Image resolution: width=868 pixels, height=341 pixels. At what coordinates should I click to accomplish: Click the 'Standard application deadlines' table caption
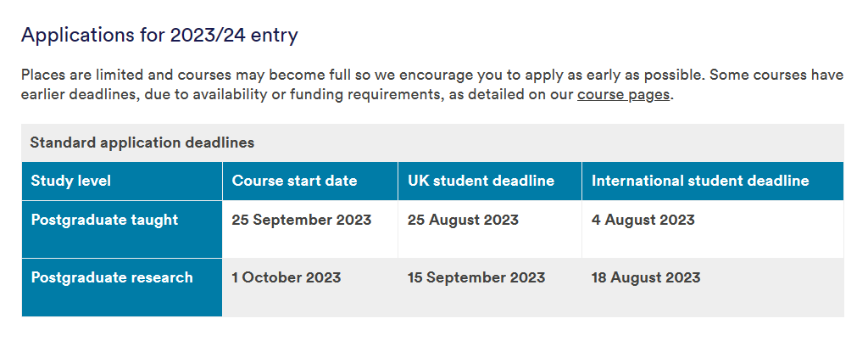click(142, 143)
